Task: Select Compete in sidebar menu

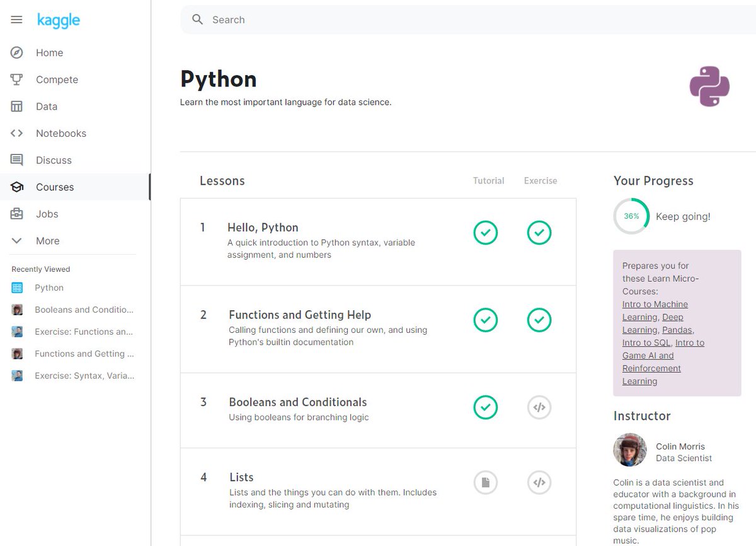Action: point(57,79)
